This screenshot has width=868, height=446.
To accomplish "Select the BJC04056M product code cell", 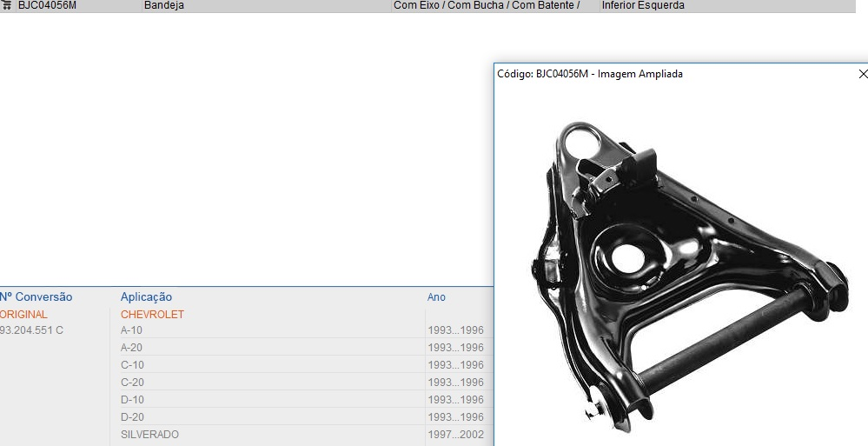I will 47,5.
